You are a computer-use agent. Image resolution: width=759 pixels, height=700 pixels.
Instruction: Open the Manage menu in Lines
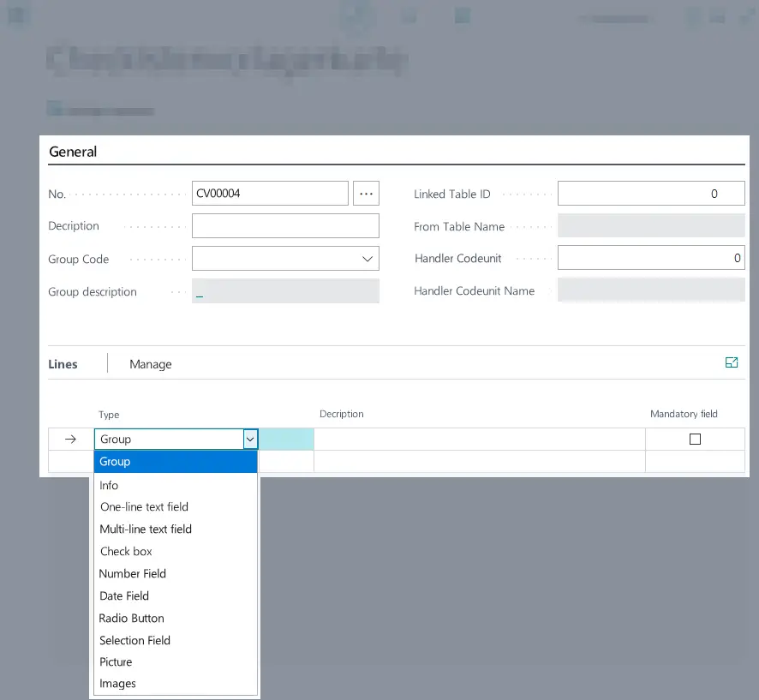tap(151, 364)
